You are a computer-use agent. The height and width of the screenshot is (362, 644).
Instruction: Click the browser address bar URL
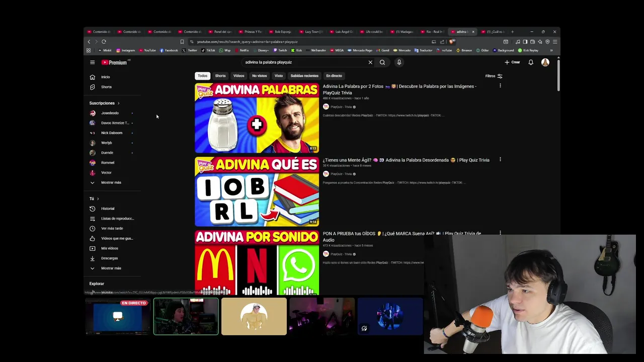pyautogui.click(x=247, y=42)
